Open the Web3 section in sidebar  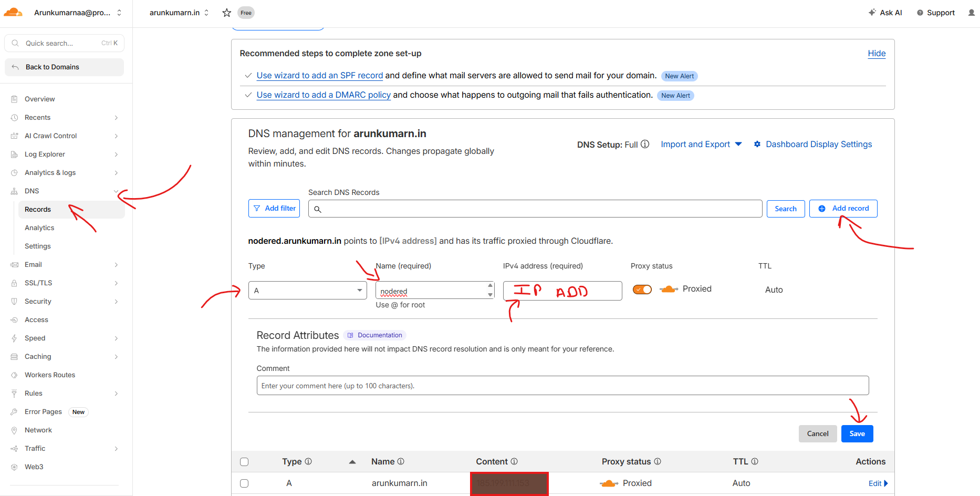[34, 467]
